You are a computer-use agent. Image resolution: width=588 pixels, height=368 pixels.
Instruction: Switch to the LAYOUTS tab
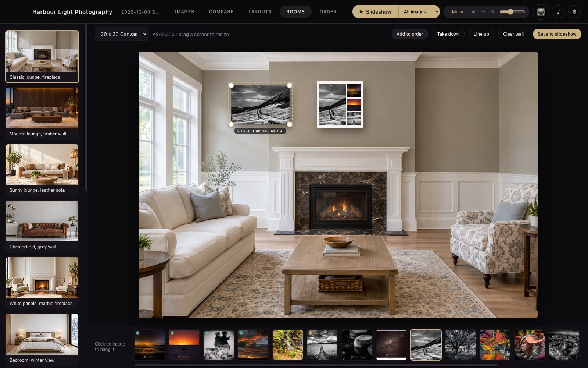tap(260, 12)
